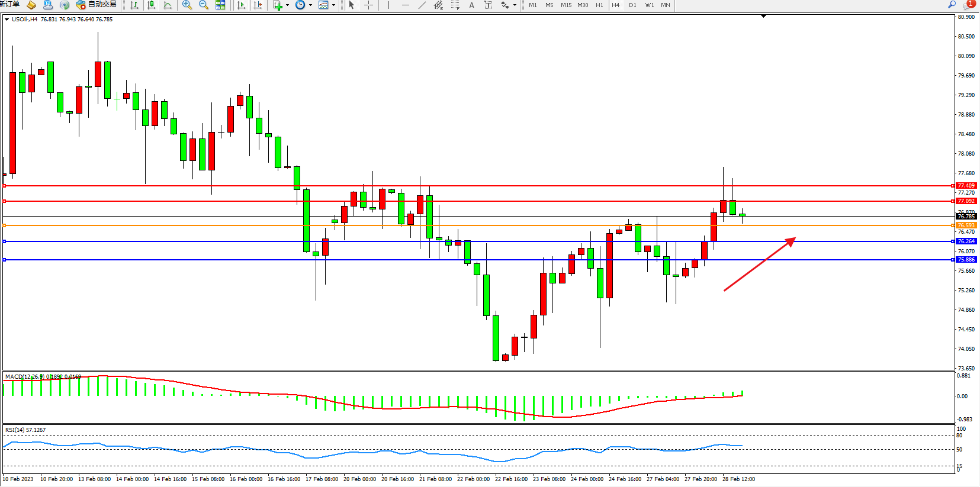Screen dimensions: 980x487
Task: Open the chat notifications bubble
Action: pos(968,5)
